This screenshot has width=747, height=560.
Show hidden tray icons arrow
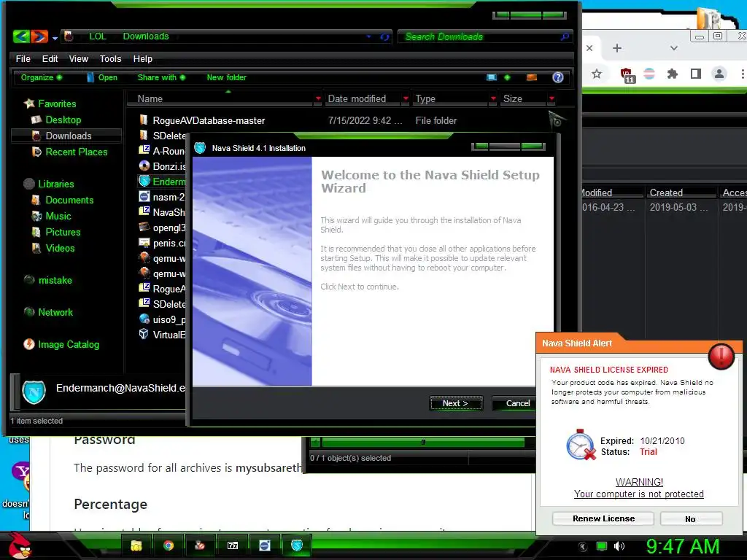(583, 547)
